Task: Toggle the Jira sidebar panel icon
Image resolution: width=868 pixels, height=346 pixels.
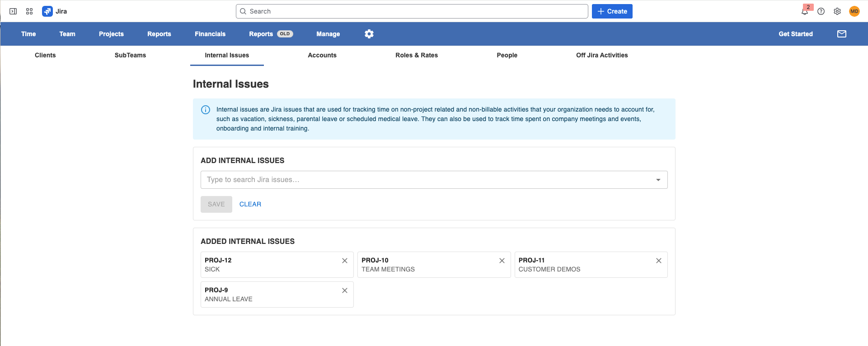Action: pos(13,11)
